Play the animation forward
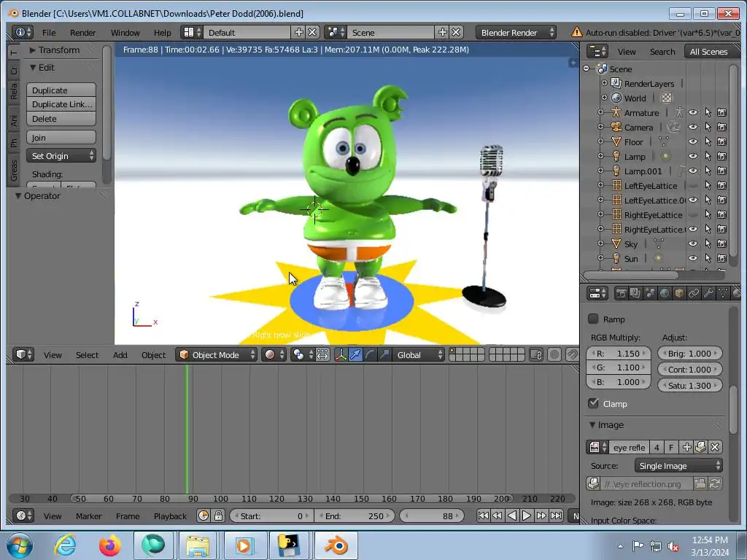 527,516
